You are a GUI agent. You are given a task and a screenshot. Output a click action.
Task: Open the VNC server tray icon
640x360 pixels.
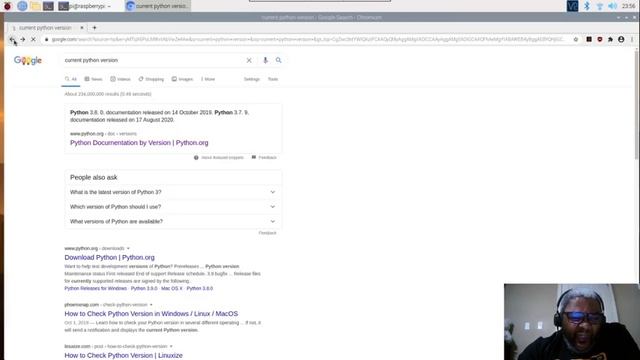click(x=572, y=6)
